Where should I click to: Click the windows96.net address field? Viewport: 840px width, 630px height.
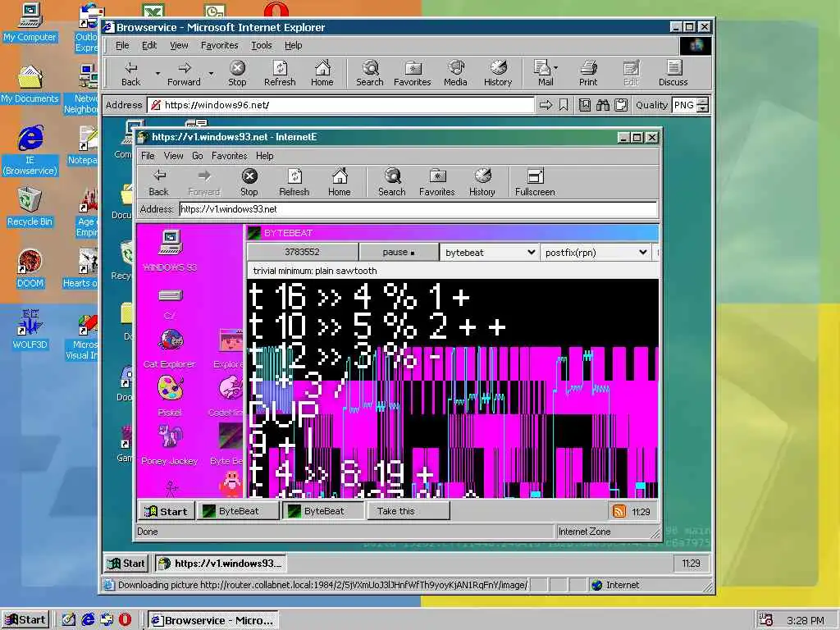tap(340, 105)
